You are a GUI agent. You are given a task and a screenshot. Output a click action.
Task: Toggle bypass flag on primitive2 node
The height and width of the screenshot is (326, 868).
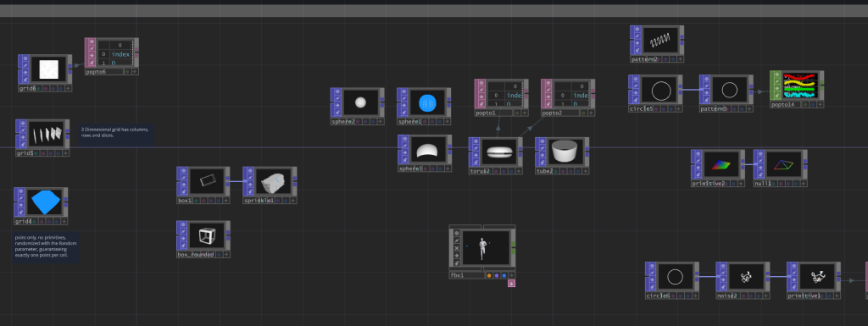(698, 168)
